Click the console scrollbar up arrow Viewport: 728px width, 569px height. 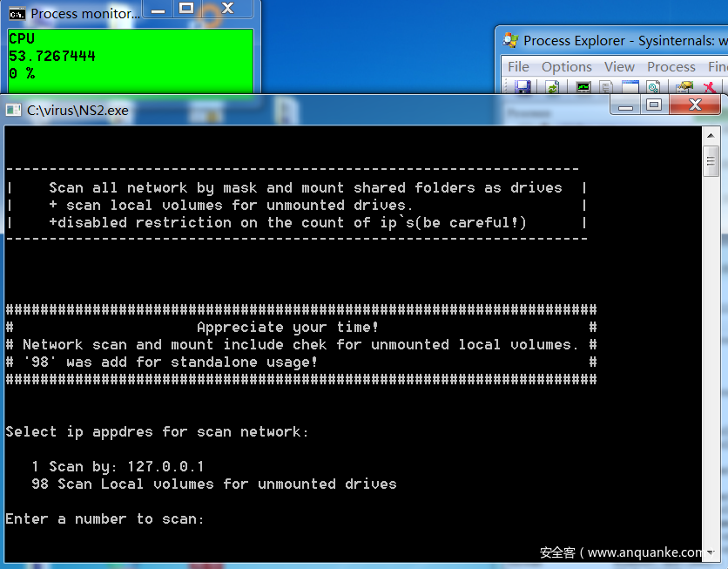point(711,134)
